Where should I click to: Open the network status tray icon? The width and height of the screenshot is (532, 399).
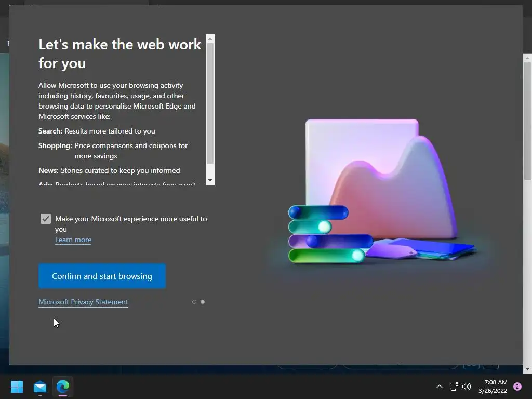tap(454, 387)
